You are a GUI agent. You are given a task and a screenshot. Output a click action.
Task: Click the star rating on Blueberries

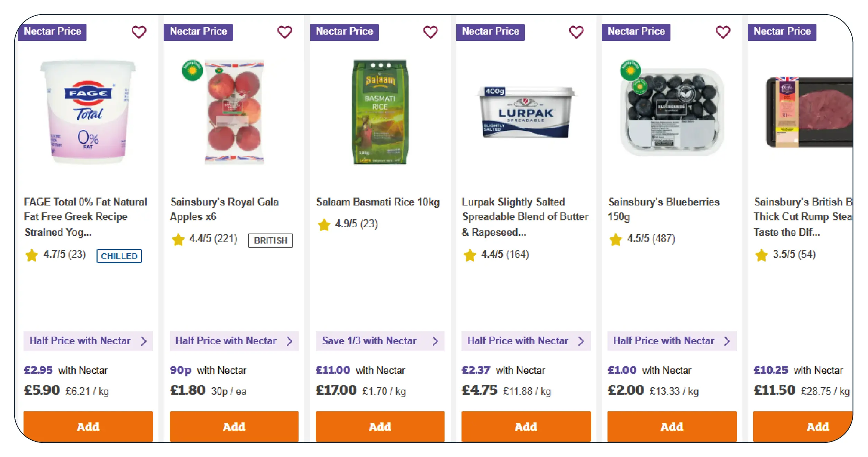(642, 239)
